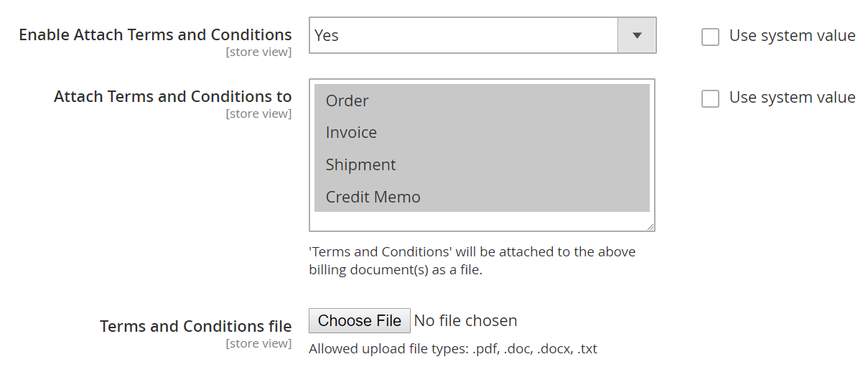Check the system value box beside the document list

point(710,98)
